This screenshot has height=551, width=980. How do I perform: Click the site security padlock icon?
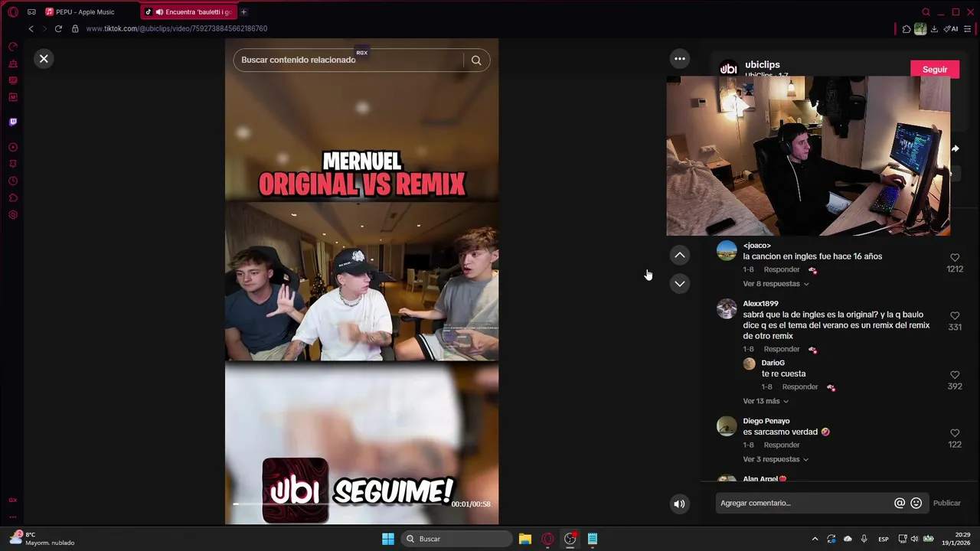pyautogui.click(x=75, y=28)
